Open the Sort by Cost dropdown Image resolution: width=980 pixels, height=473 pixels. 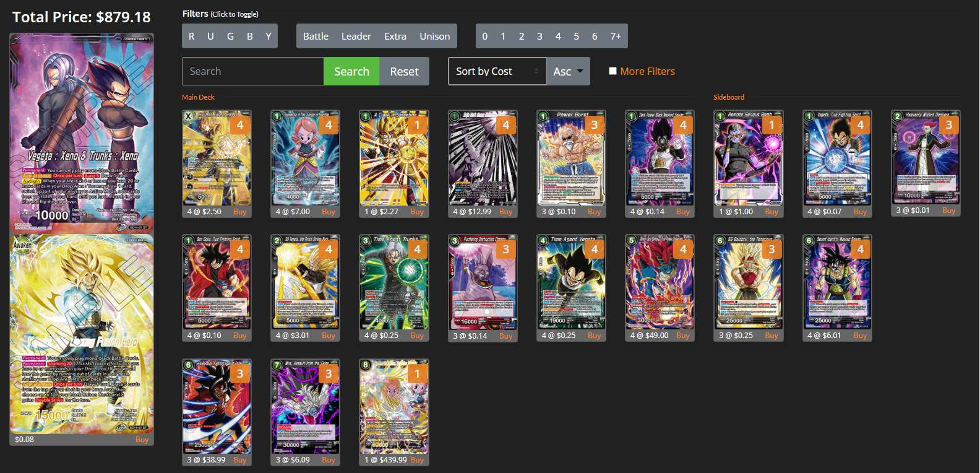[x=497, y=71]
